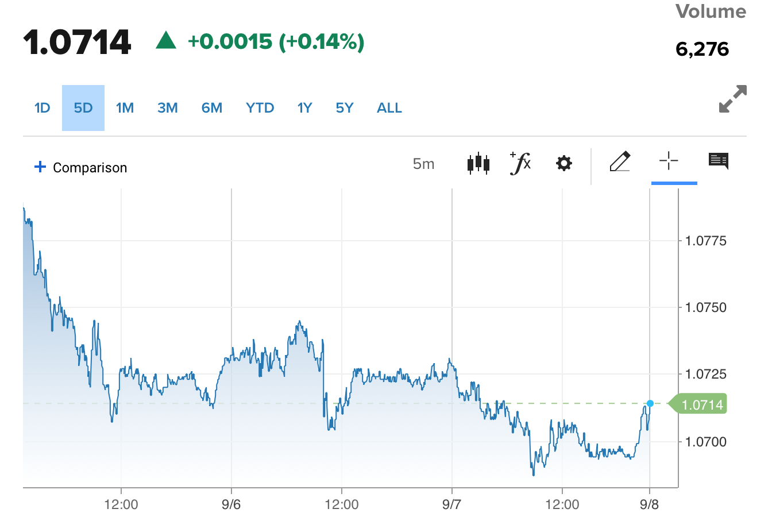Viewport: 772px width, 532px height.
Task: Toggle the crosshair cursor tool
Action: [669, 161]
